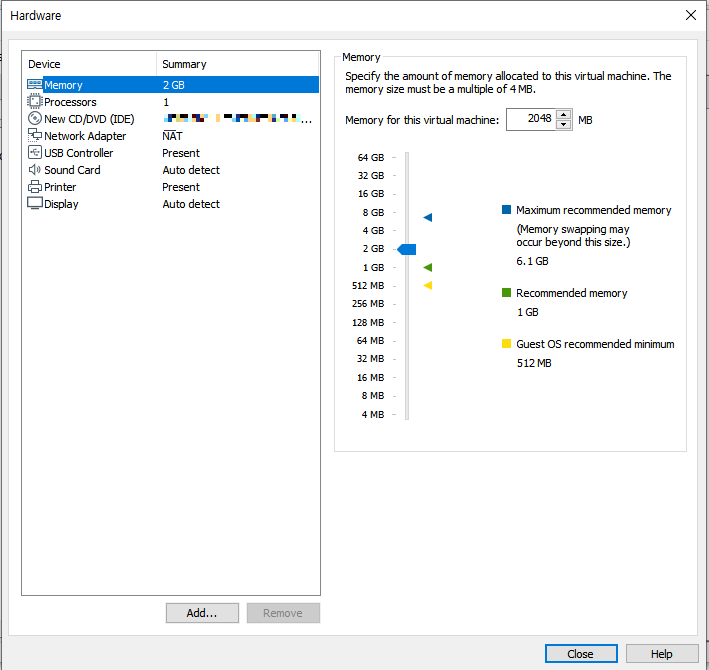Click the Sound Card row label
Screen dimensions: 709x670
72,170
